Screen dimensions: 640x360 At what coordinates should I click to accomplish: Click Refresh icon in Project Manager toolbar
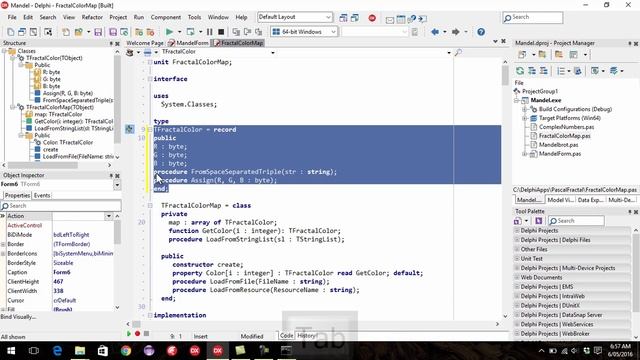pos(520,71)
